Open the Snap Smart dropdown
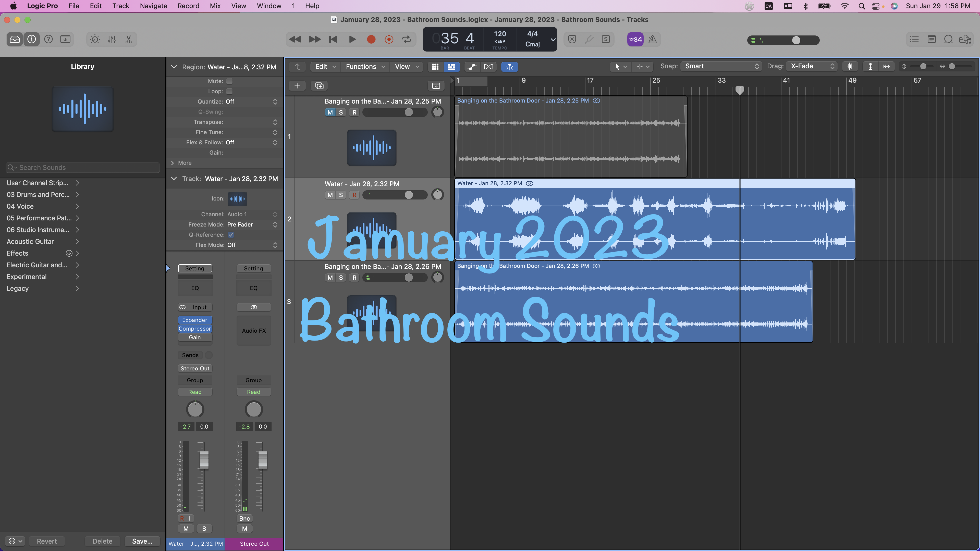This screenshot has width=980, height=551. 721,66
